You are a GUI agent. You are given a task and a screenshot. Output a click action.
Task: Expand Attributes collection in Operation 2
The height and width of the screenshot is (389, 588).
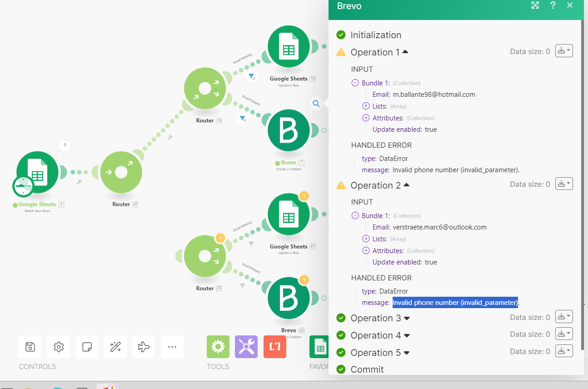[366, 251]
